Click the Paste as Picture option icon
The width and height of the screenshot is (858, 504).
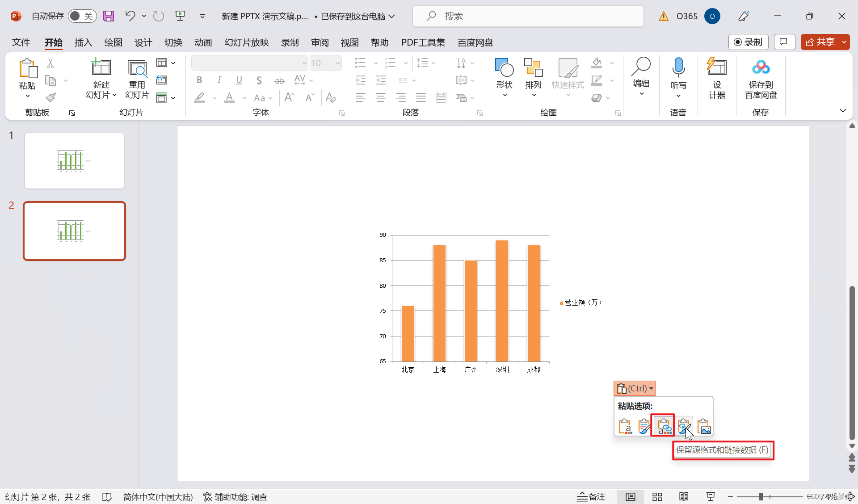704,426
